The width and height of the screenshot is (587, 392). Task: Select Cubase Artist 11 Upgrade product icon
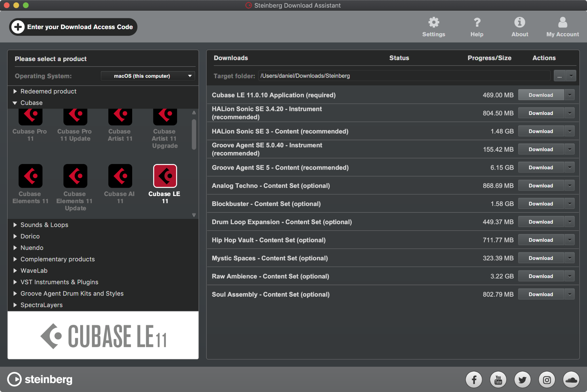click(x=165, y=117)
